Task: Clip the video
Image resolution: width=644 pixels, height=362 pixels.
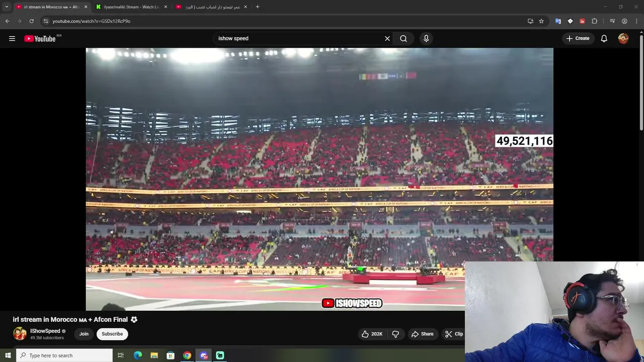Action: (454, 334)
